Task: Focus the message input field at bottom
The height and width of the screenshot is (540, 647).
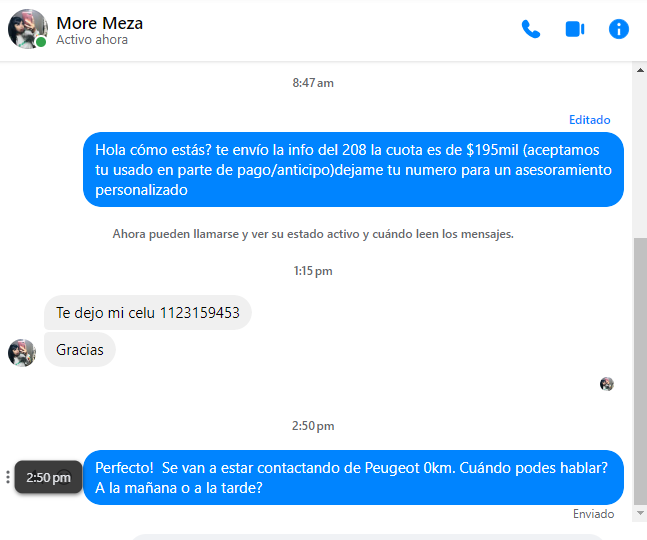Action: coord(367,537)
